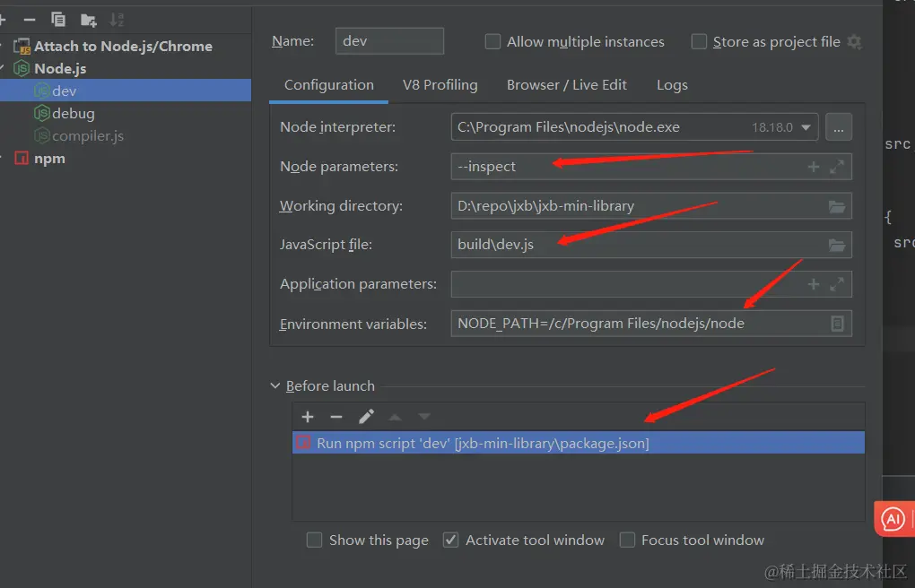Edit the Before launch task with pencil icon
Screen dimensions: 915x588
click(x=366, y=417)
